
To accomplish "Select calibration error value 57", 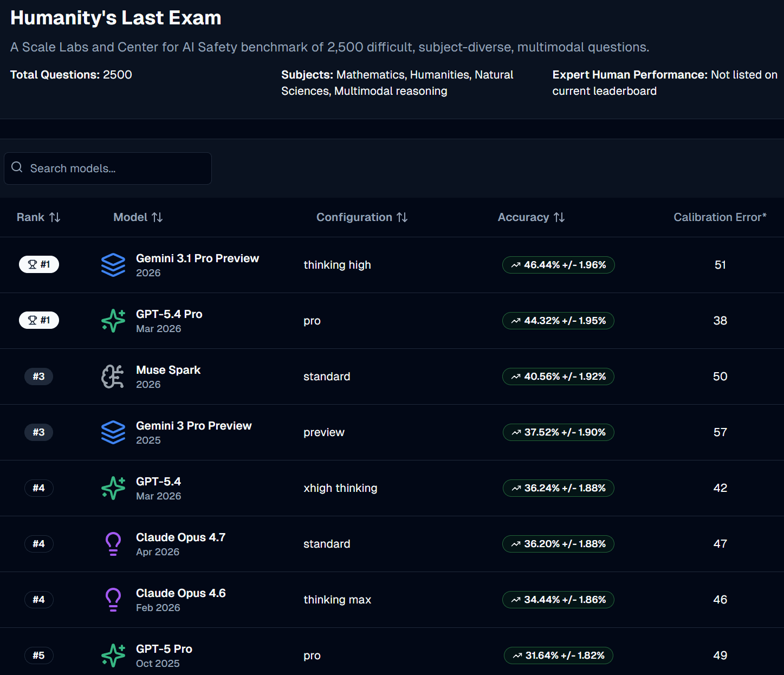I will point(720,432).
